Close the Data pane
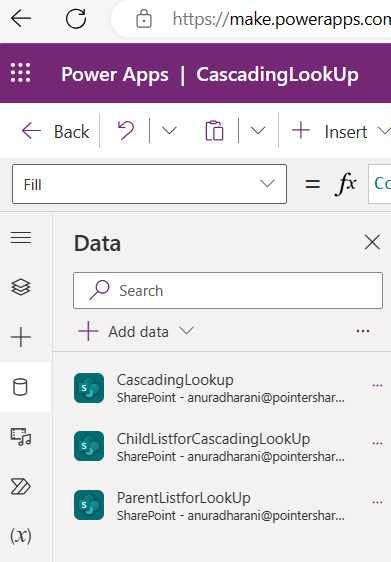Viewport: 391px width, 562px height. [x=372, y=242]
